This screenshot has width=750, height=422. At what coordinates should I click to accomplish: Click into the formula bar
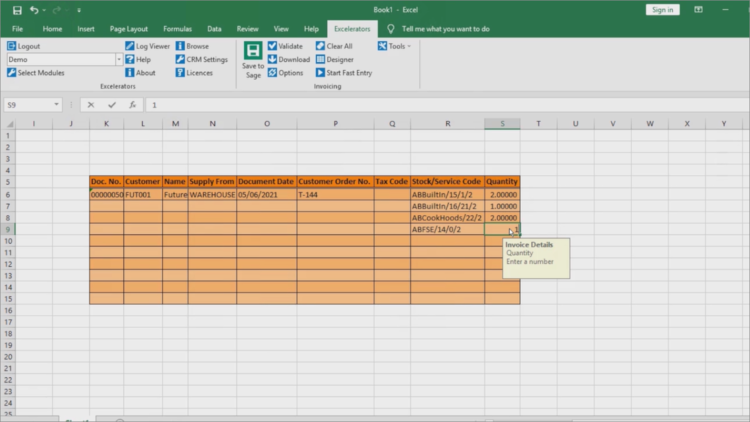click(447, 105)
